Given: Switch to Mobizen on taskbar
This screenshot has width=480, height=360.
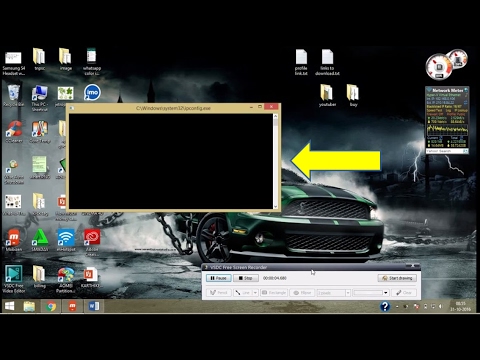Looking at the screenshot, I should 72,306.
